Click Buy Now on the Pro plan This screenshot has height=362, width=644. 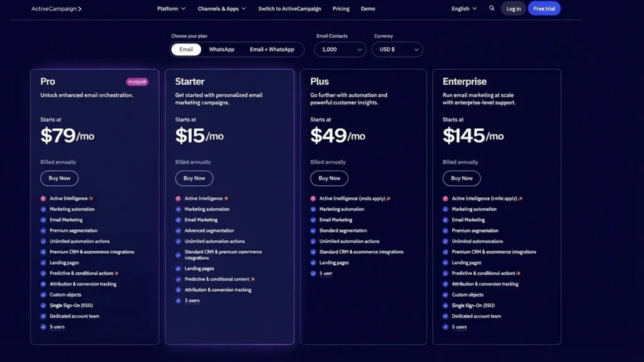click(x=60, y=178)
